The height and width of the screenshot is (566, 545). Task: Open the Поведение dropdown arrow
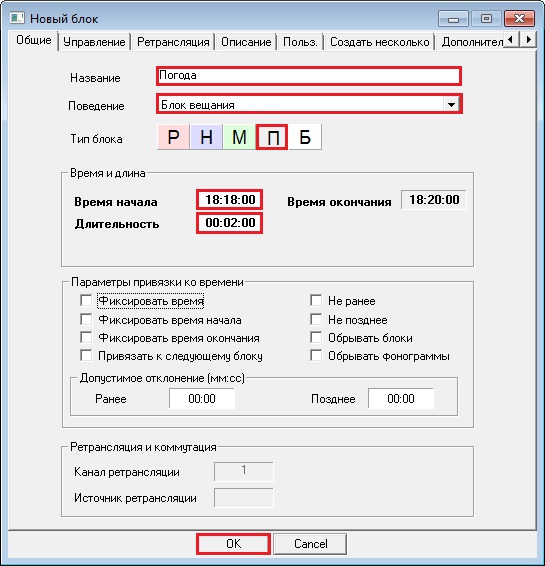[x=451, y=105]
